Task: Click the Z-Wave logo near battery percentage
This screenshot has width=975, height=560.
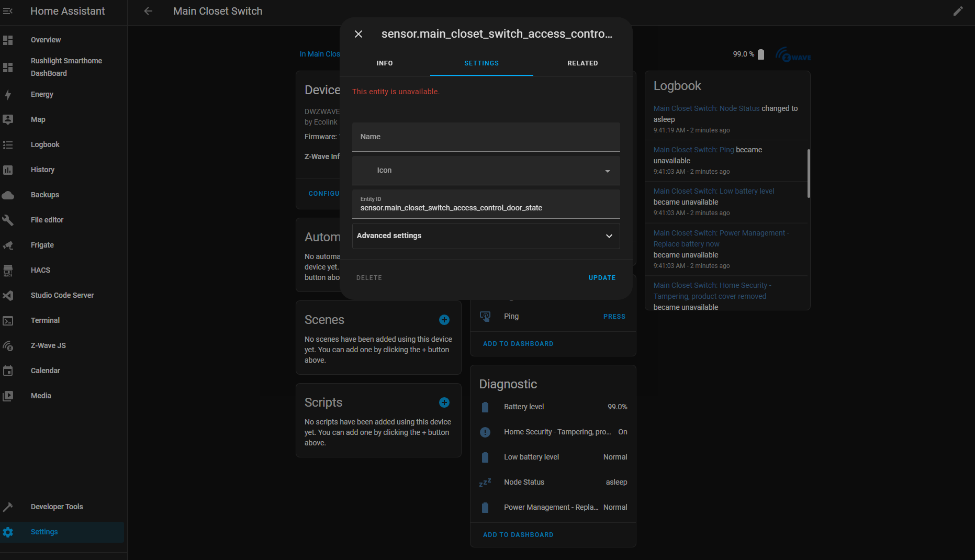Action: click(793, 54)
